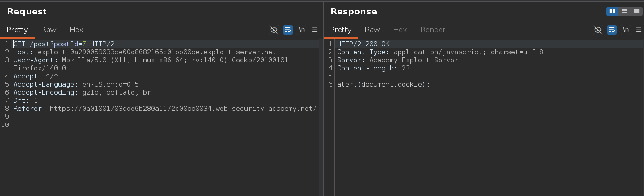Viewport: 644px width, 196px height.
Task: Toggle hide non-printable characters in Request panel
Action: 274,30
